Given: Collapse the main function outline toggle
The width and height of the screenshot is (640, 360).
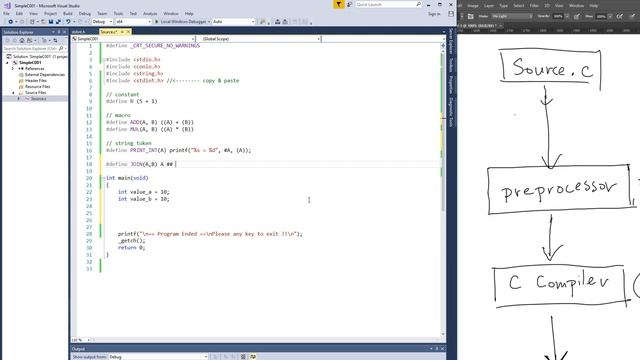Looking at the screenshot, I should coord(104,178).
